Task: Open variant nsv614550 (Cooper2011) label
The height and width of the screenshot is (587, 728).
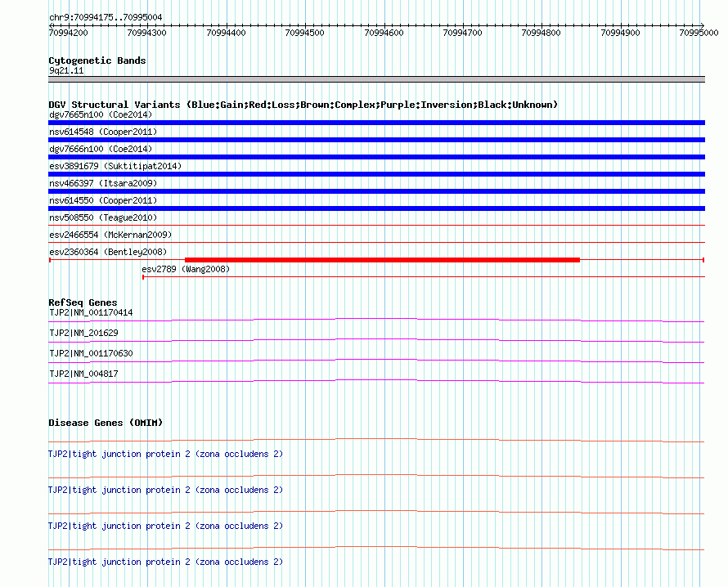Action: tap(103, 200)
